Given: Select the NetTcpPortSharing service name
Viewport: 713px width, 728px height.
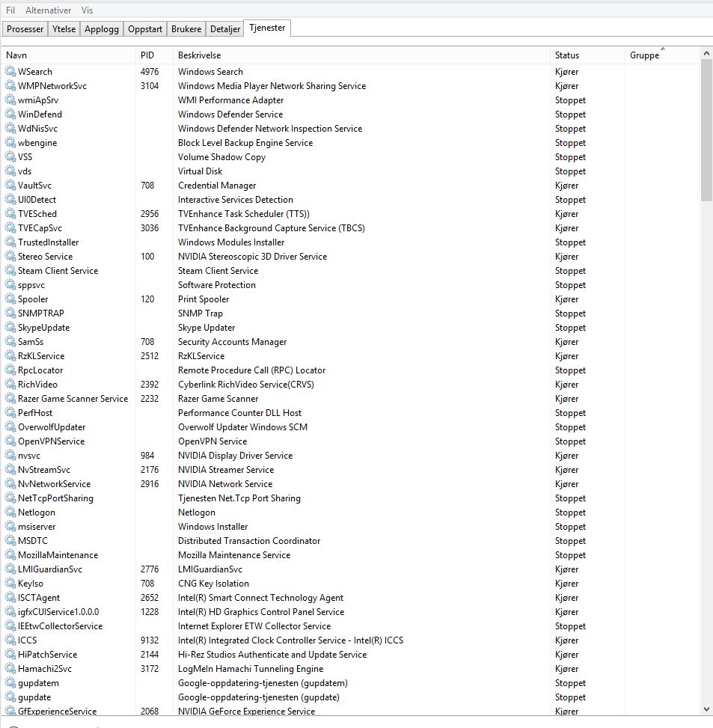Looking at the screenshot, I should 55,498.
